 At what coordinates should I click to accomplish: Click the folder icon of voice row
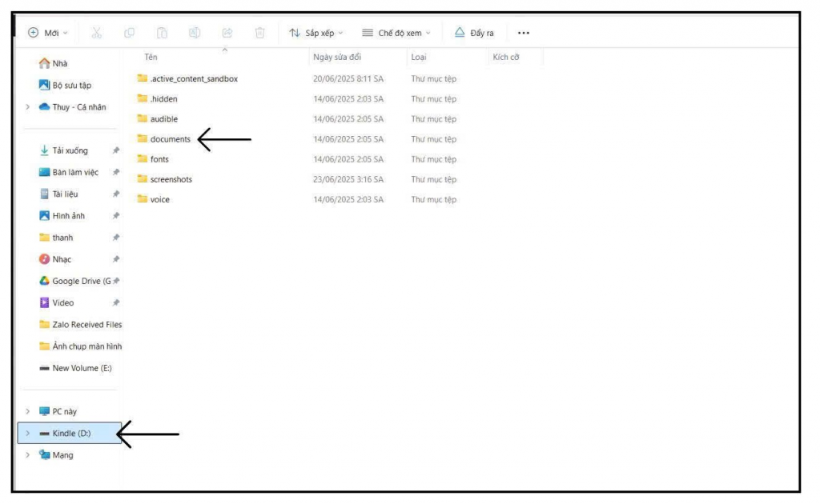point(143,199)
